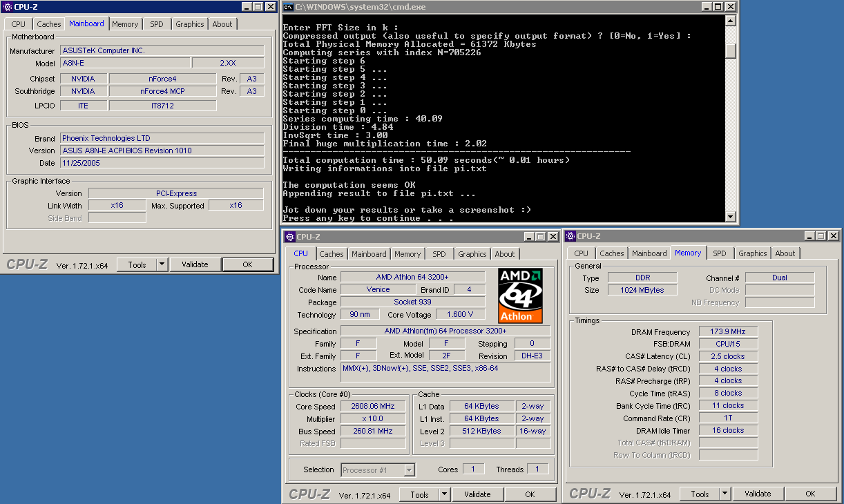The width and height of the screenshot is (844, 504).
Task: Select About tab in CPU window
Action: pos(505,254)
